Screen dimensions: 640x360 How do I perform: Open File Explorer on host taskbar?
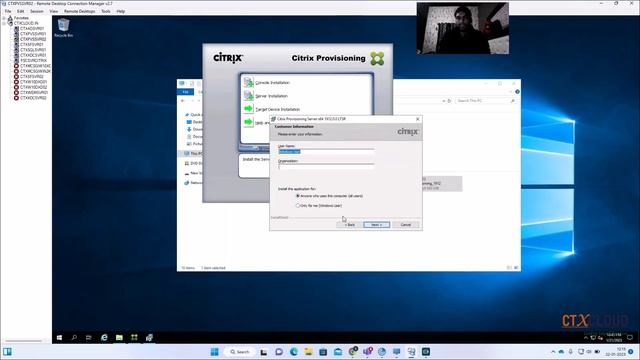308,352
